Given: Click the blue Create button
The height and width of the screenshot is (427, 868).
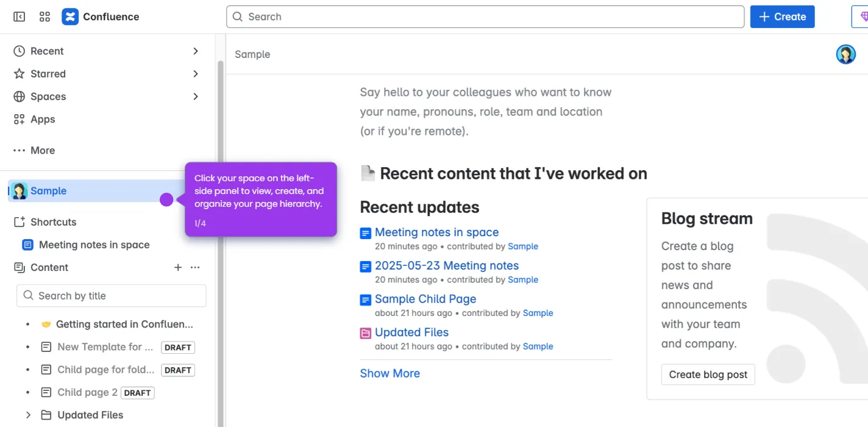Looking at the screenshot, I should coord(782,16).
